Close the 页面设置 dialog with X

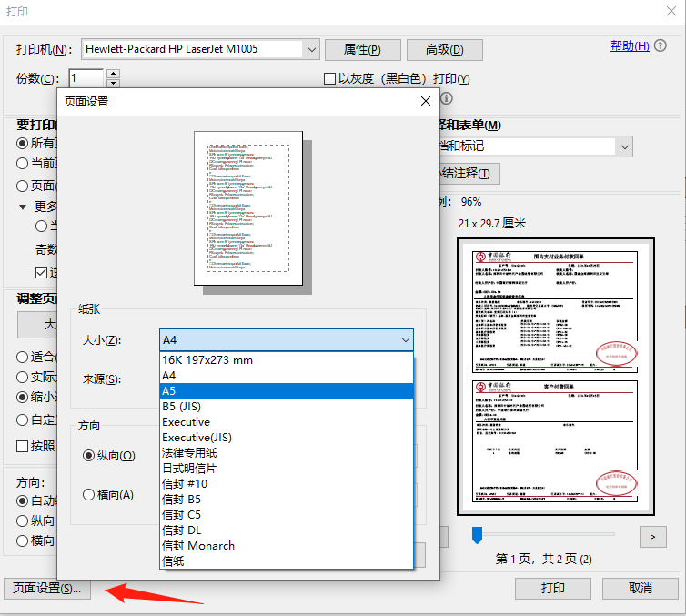pyautogui.click(x=425, y=101)
